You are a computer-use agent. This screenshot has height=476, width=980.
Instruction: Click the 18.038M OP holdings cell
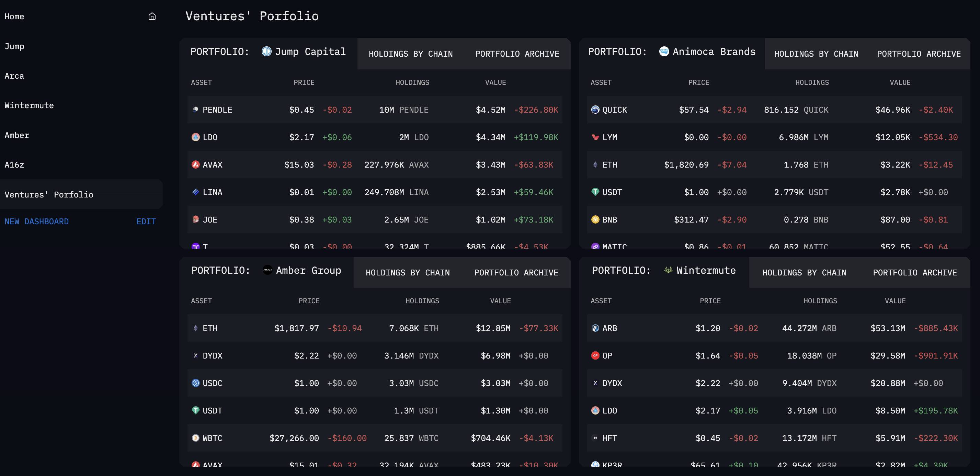(811, 356)
